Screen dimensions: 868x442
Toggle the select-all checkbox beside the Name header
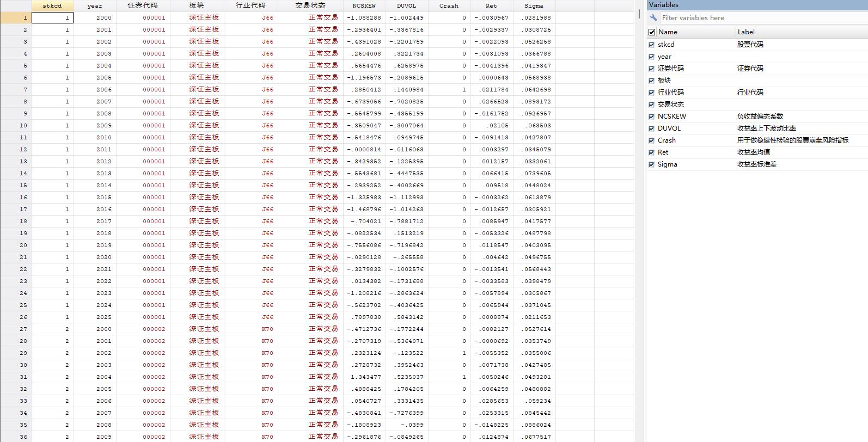[x=652, y=32]
